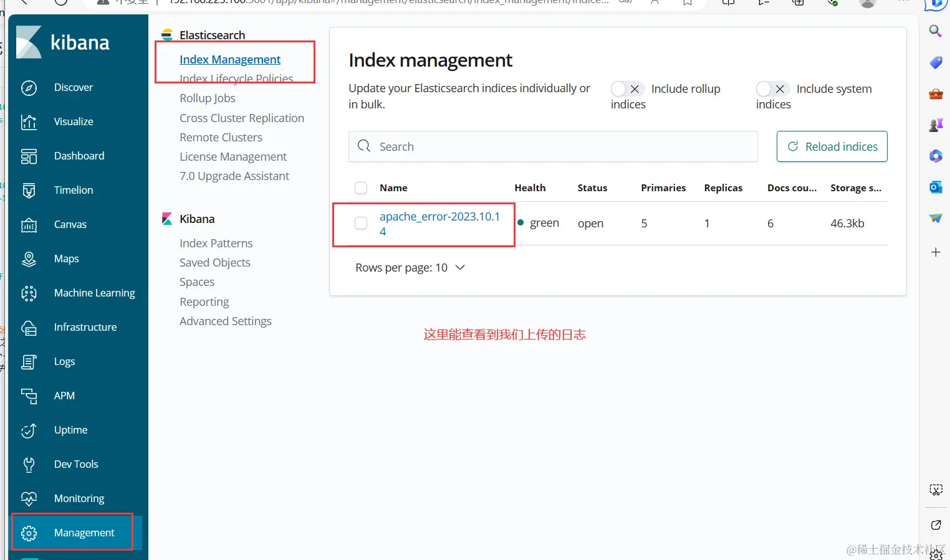Click the browser sidebar screenshot icon
The width and height of the screenshot is (950, 560).
click(x=936, y=490)
